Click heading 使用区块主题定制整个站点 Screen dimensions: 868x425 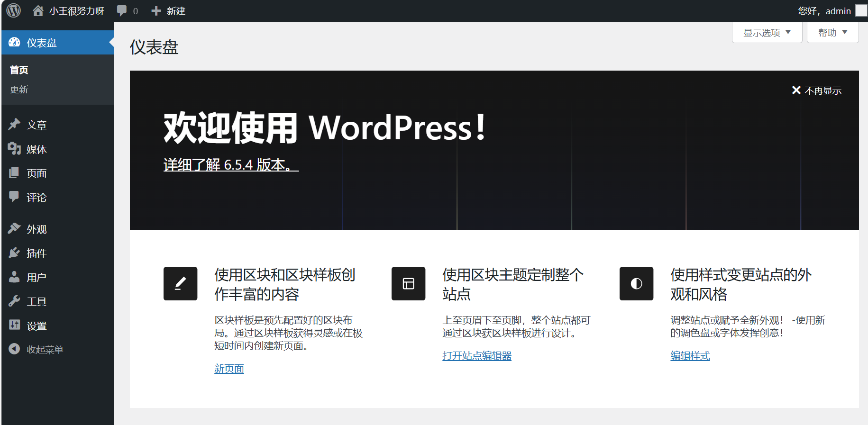(513, 284)
